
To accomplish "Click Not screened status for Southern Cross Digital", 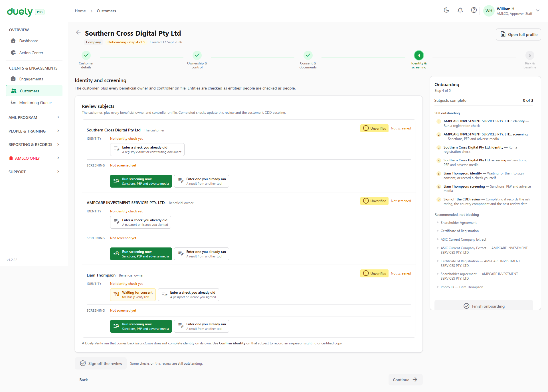I will [401, 128].
